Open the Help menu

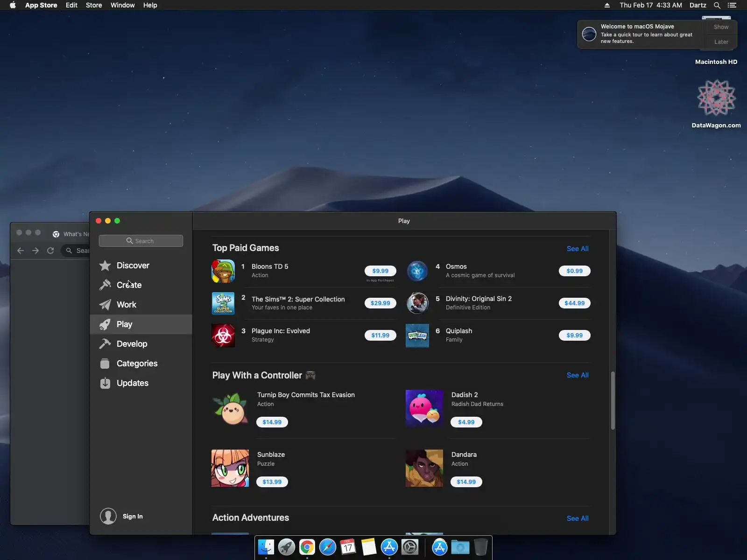(150, 5)
